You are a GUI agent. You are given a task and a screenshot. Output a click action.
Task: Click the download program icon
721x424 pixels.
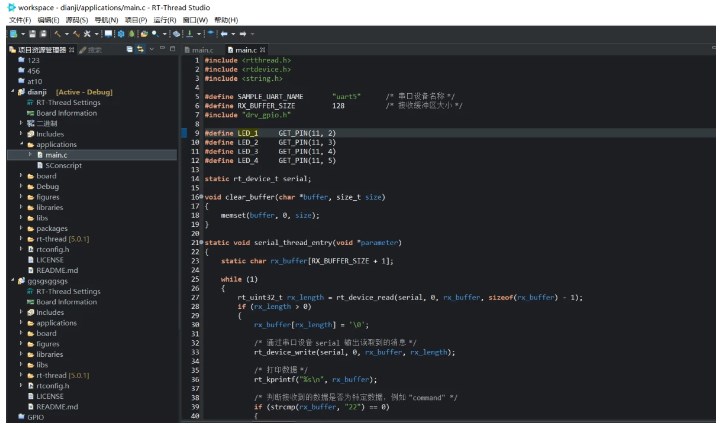click(x=189, y=34)
